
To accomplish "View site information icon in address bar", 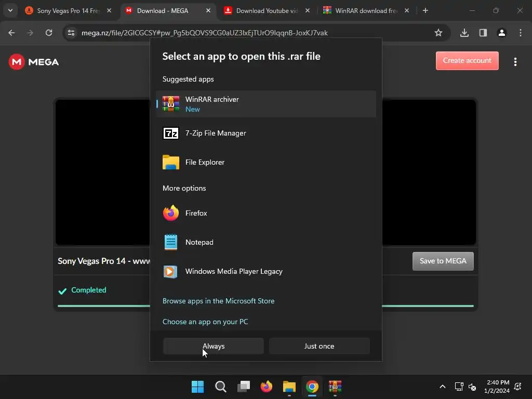I will coord(71,33).
